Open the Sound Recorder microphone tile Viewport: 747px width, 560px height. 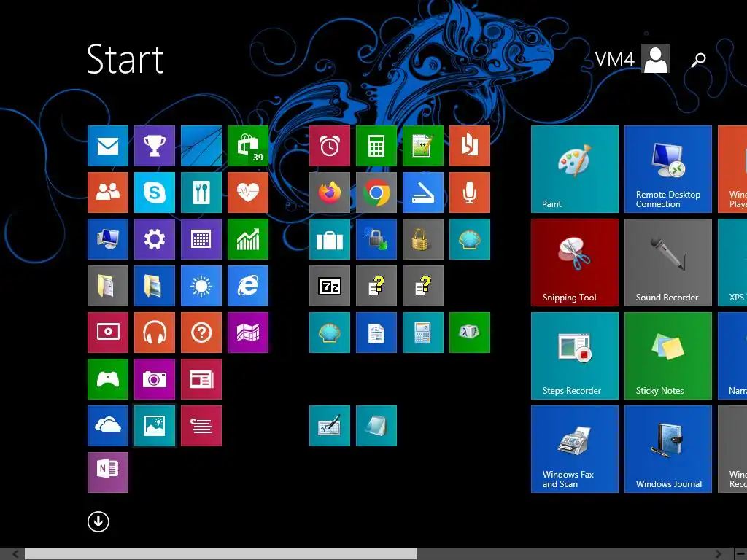[470, 192]
